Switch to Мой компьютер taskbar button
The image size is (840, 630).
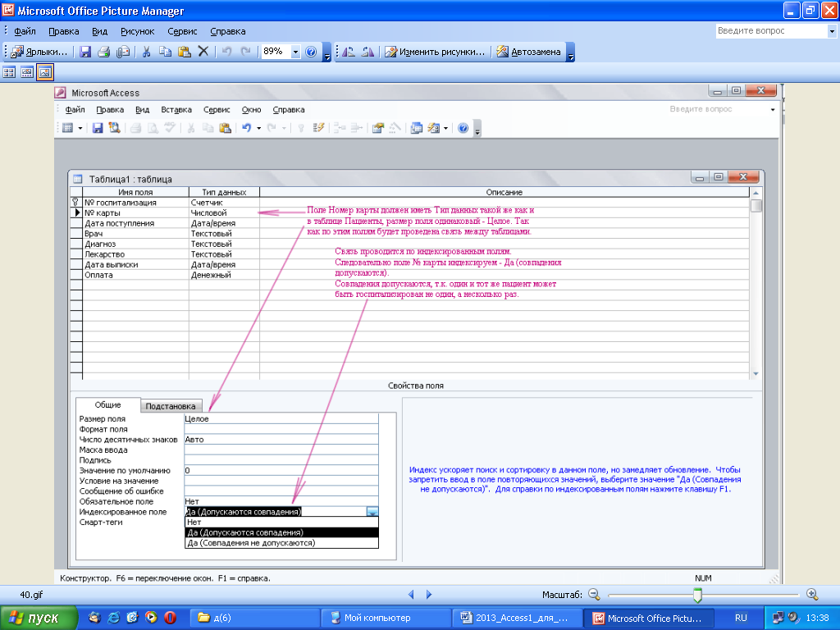(x=386, y=618)
